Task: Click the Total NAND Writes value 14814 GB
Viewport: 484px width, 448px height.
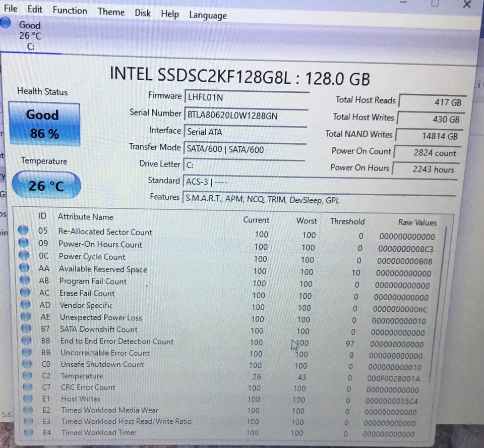Action: tap(429, 136)
